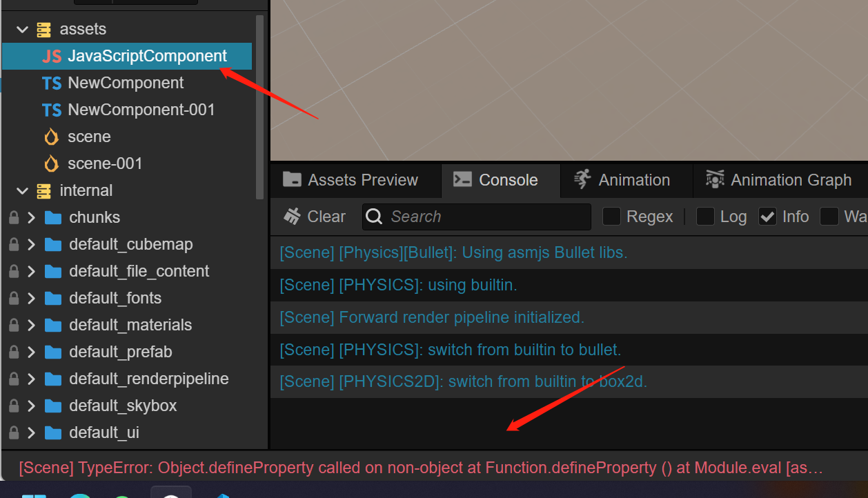Expand the default_cubemap folder
The height and width of the screenshot is (498, 868).
click(31, 245)
